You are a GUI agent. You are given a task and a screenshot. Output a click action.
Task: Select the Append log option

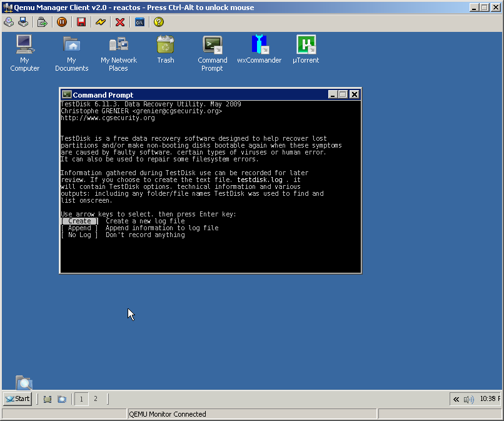(x=79, y=228)
